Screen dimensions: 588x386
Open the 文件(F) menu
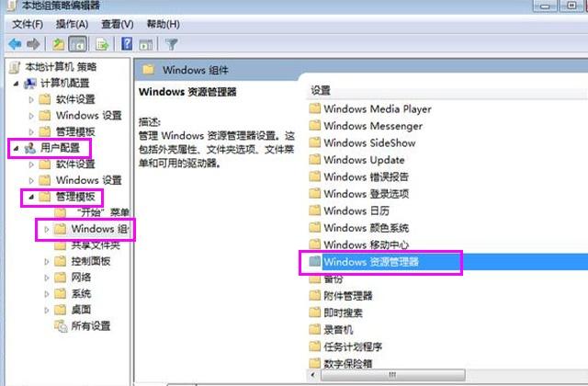[28, 23]
